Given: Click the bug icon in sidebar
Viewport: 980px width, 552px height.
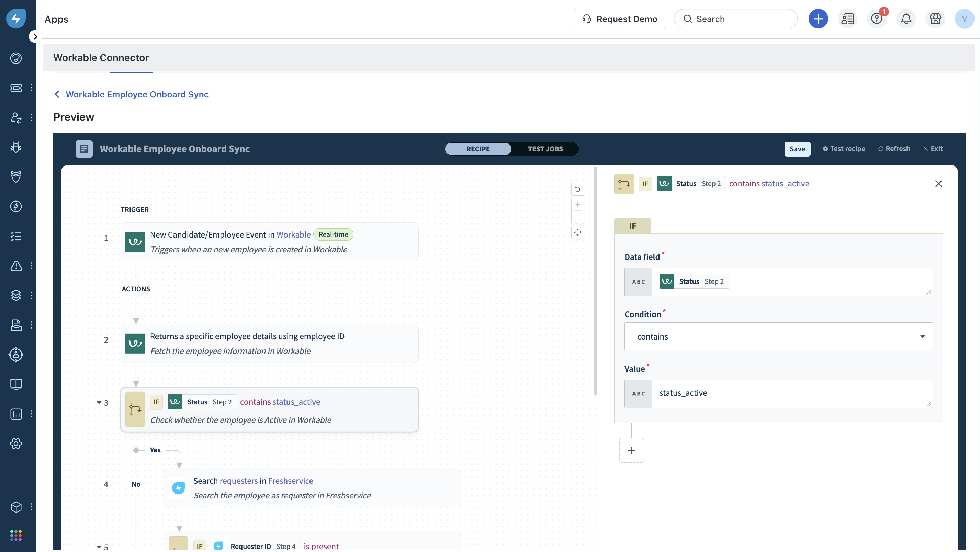Looking at the screenshot, I should coord(16,147).
